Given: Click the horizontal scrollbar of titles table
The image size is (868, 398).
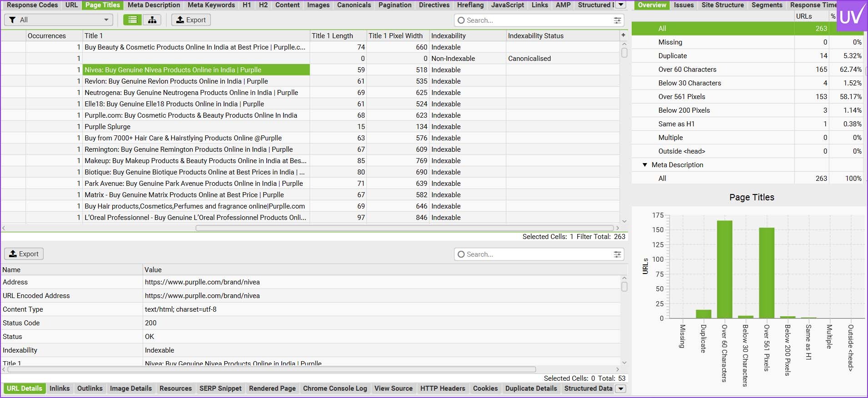Looking at the screenshot, I should coord(404,228).
